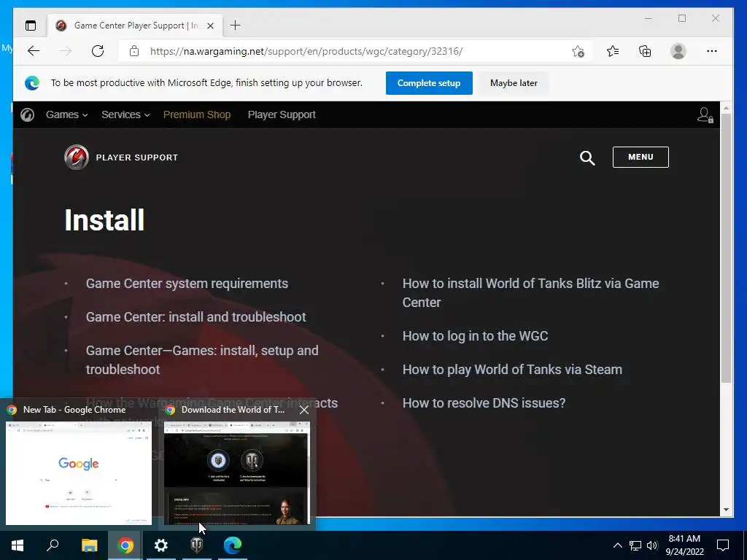The image size is (747, 560).
Task: Open a new Edge tab
Action: point(235,26)
